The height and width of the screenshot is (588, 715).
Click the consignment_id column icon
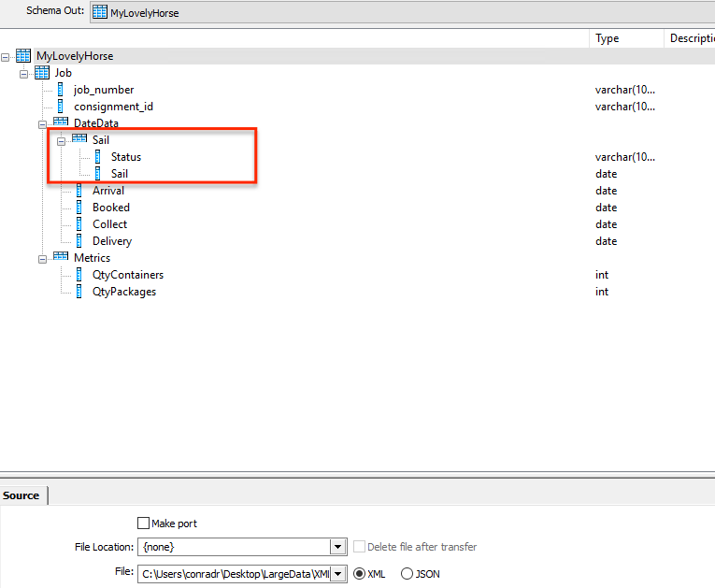61,107
